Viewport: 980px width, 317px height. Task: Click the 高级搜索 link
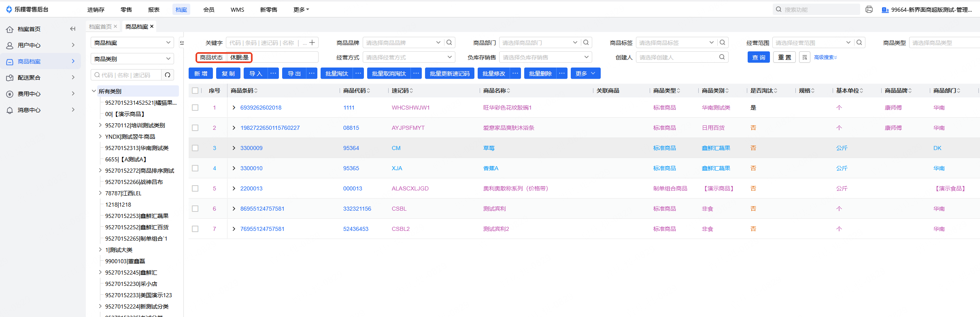825,57
